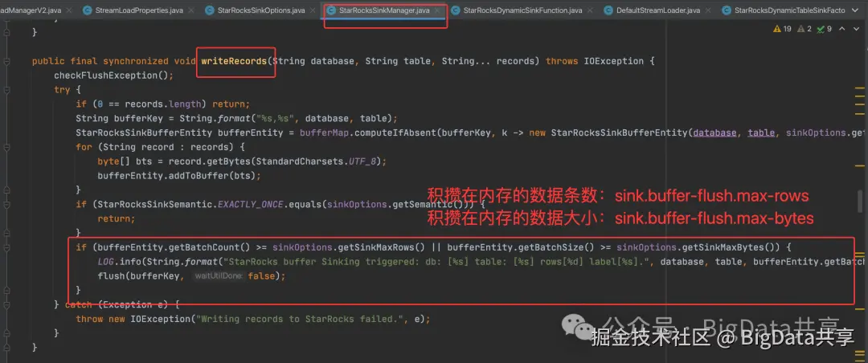Click the LOG identifier in the info line
Image resolution: width=868 pixels, height=363 pixels.
point(106,262)
